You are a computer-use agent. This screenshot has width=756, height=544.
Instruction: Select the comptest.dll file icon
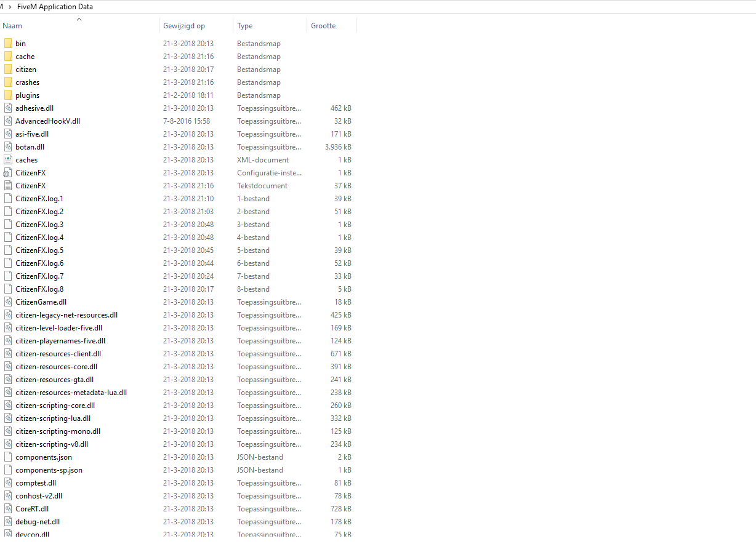point(8,482)
